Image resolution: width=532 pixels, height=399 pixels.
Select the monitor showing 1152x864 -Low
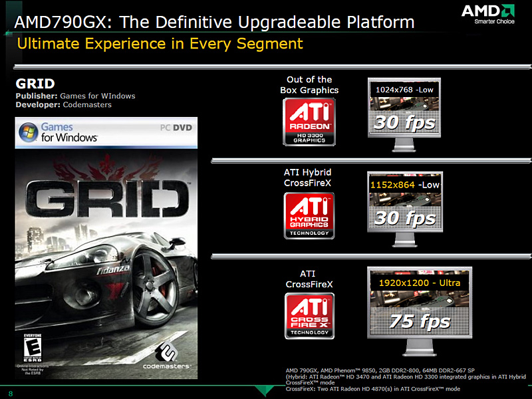(405, 209)
